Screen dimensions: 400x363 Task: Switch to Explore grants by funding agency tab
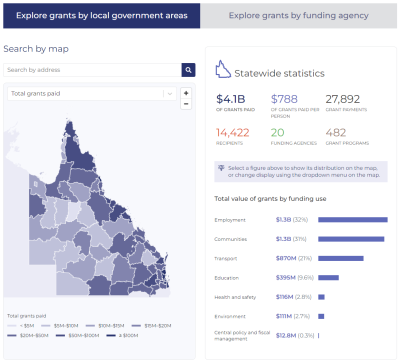click(x=299, y=16)
